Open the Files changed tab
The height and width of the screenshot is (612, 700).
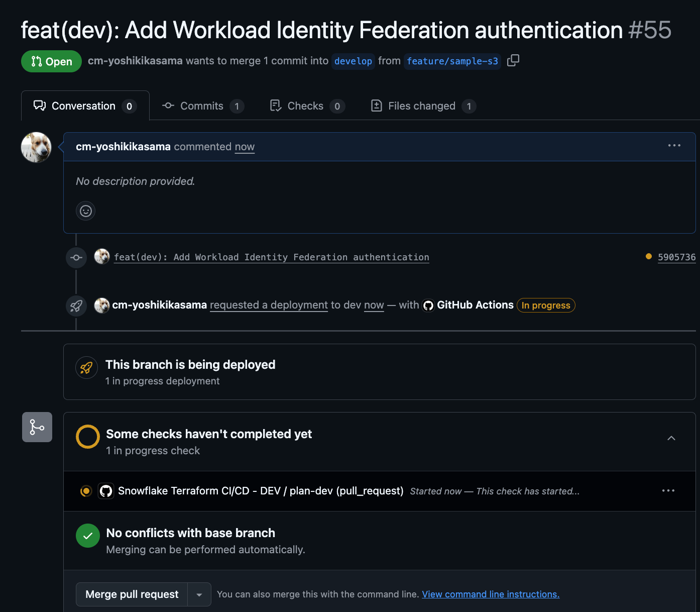pos(423,106)
